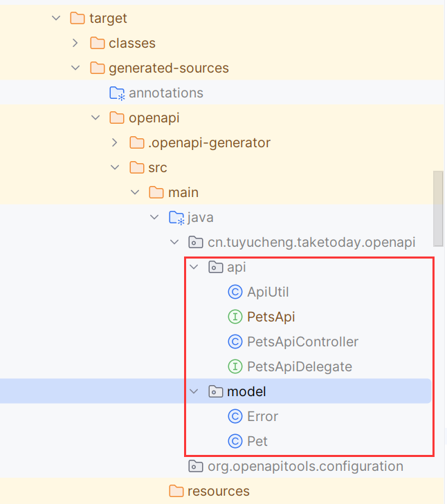Click the ApiUtil class icon
This screenshot has height=504, width=447.
point(235,292)
